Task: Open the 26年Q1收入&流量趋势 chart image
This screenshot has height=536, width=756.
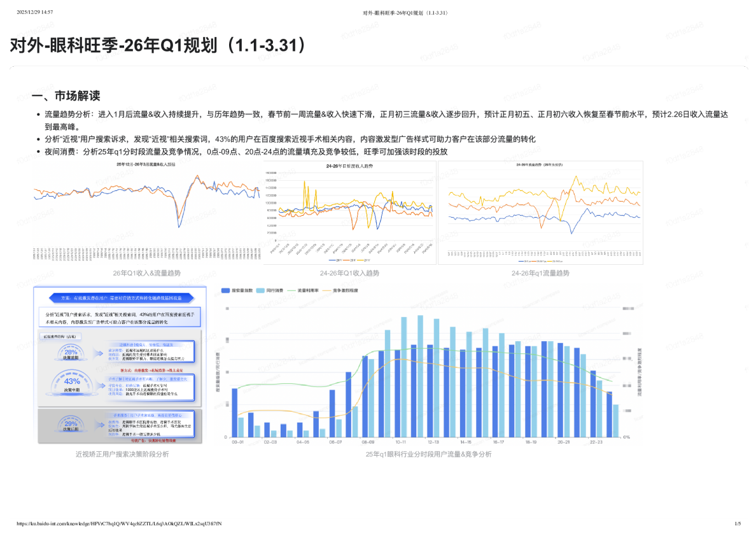Action: 146,212
